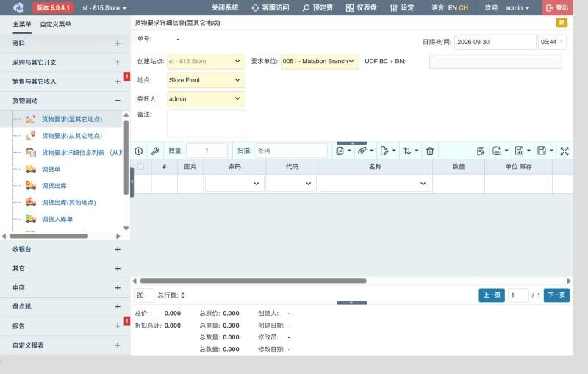Open the 要求单位 Malabon Branch dropdown
588x374 pixels.
320,61
